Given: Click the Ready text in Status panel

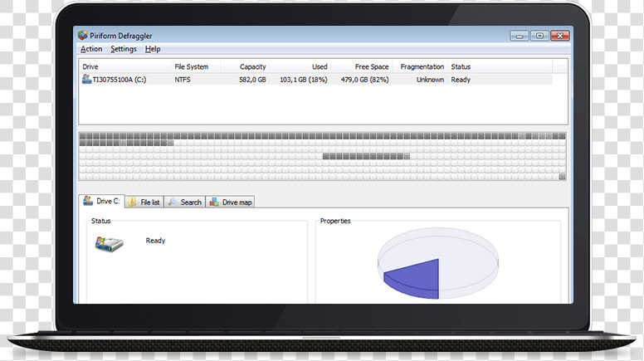Looking at the screenshot, I should click(155, 241).
